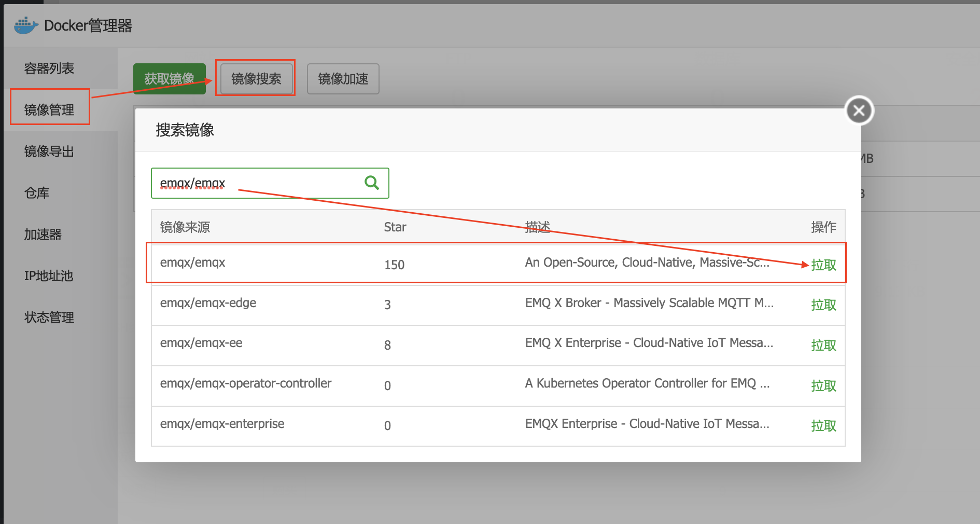Image resolution: width=980 pixels, height=524 pixels.
Task: Click the Docker whale logo icon
Action: 26,25
